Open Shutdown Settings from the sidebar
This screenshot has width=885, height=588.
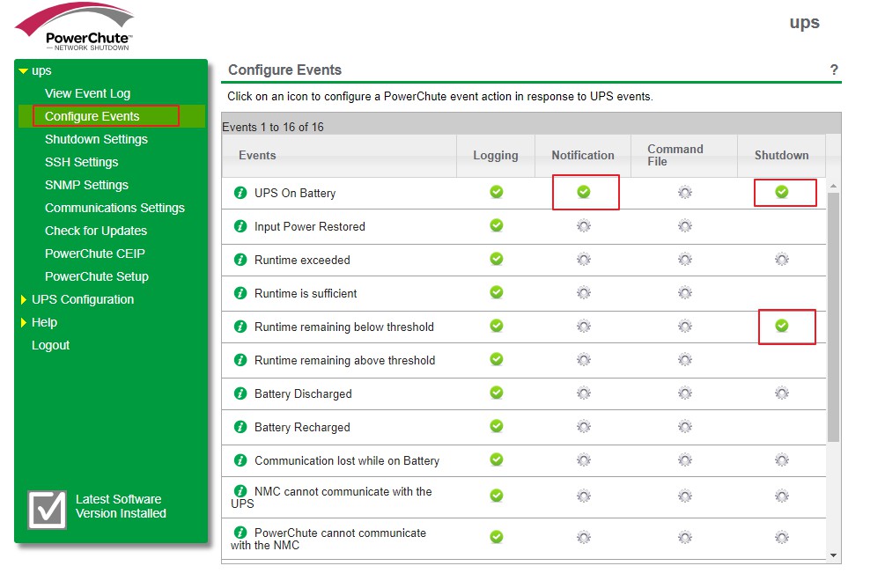96,139
